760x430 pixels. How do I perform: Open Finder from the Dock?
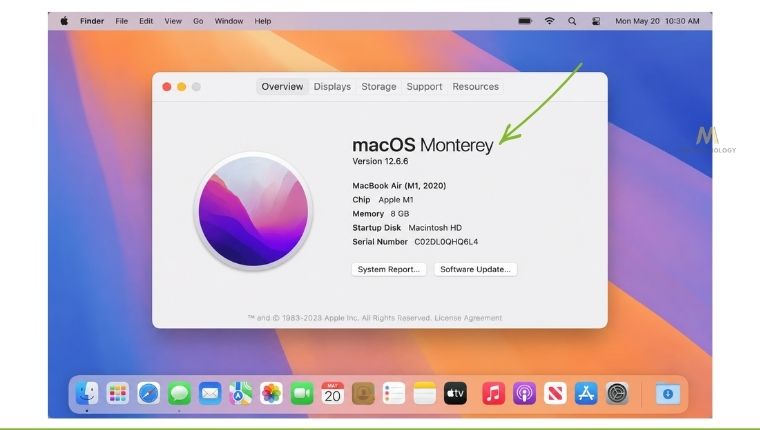(x=87, y=393)
